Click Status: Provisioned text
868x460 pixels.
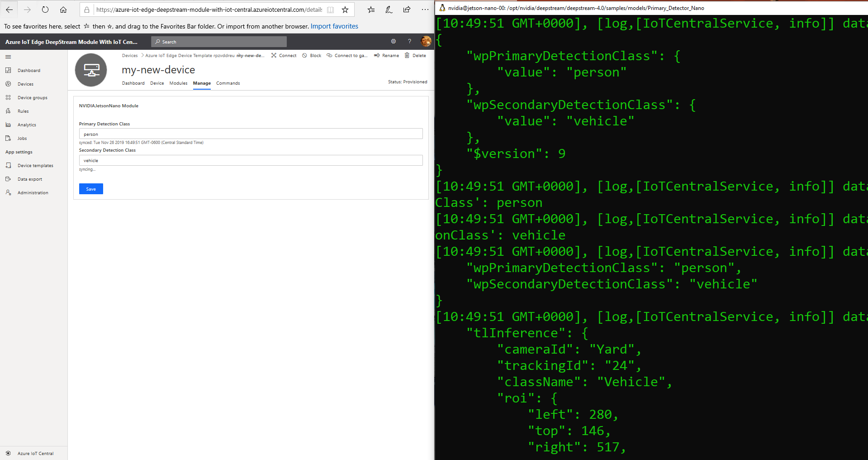click(x=408, y=82)
